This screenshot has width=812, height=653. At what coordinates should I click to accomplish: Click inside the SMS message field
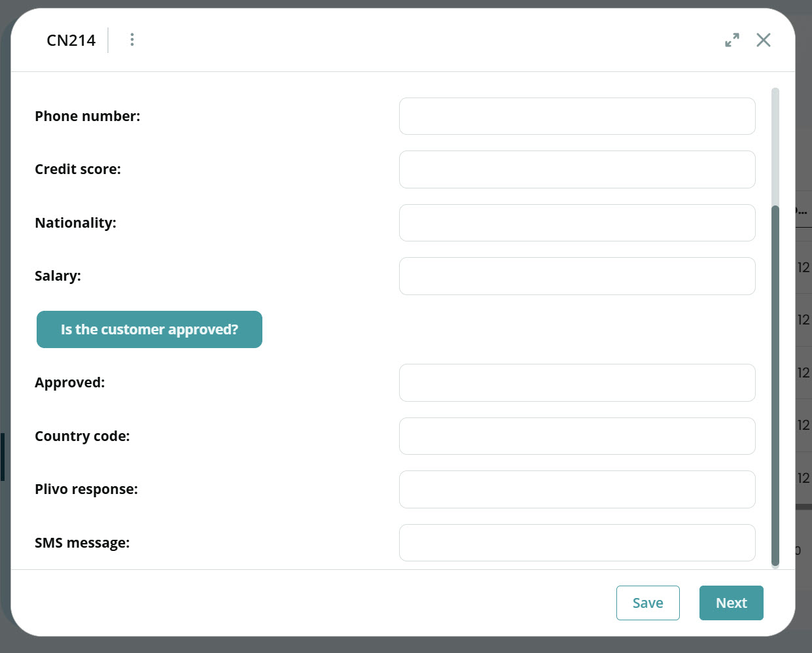pyautogui.click(x=577, y=542)
